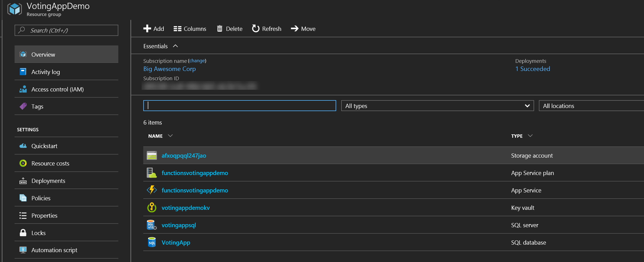Viewport: 644px width, 262px height.
Task: Click the resource name filter text box
Action: tap(240, 106)
